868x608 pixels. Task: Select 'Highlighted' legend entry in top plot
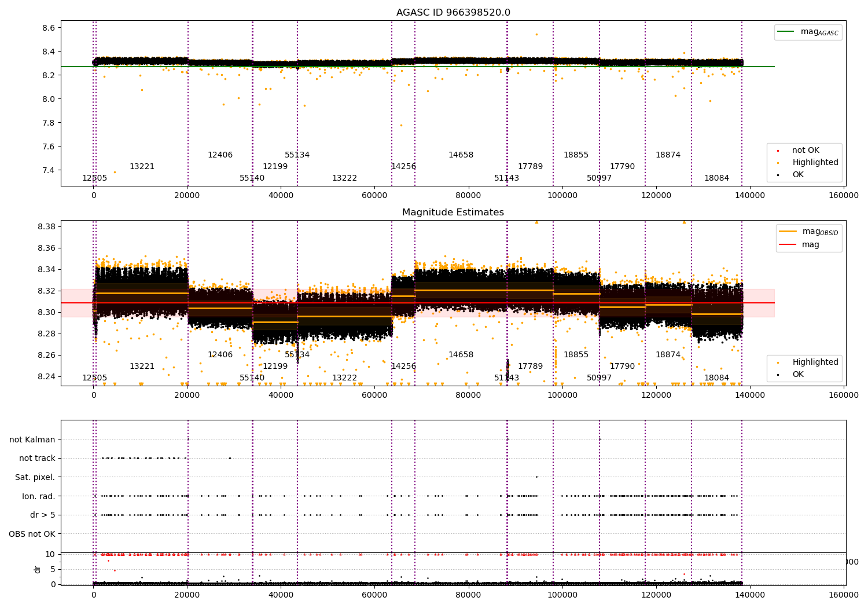(815, 163)
